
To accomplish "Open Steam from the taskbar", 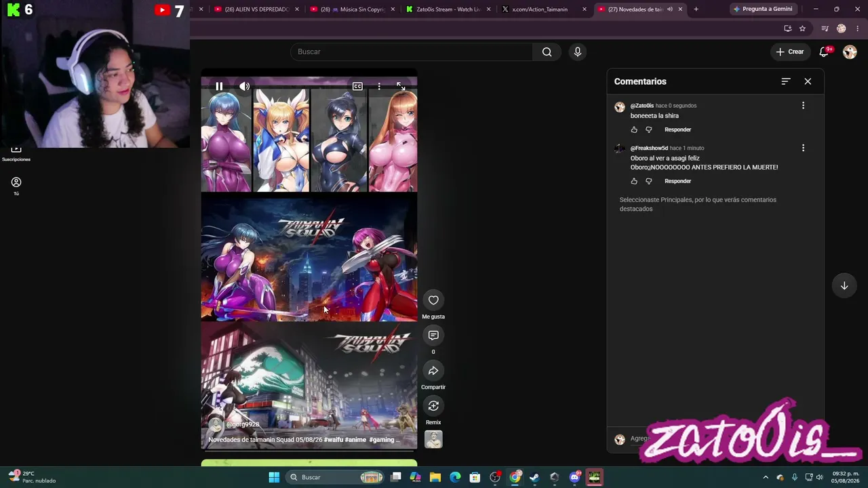I will [x=534, y=477].
